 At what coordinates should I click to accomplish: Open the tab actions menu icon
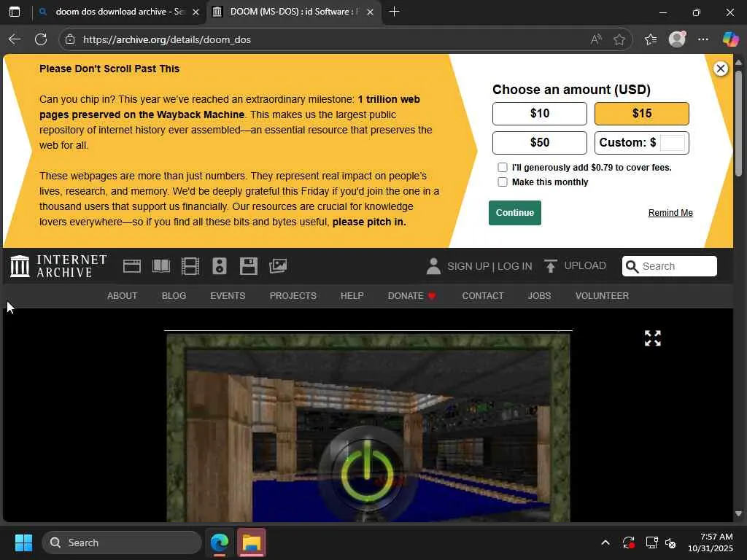(15, 12)
